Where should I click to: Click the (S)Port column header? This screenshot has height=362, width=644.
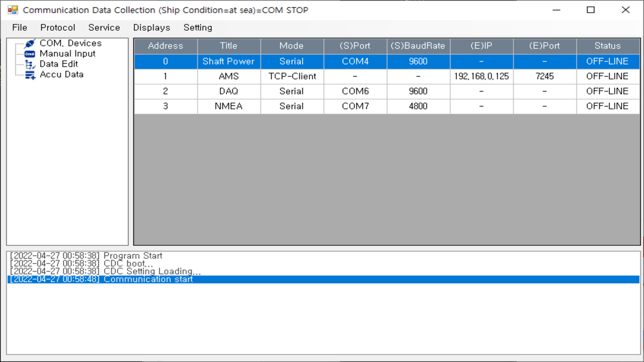355,46
